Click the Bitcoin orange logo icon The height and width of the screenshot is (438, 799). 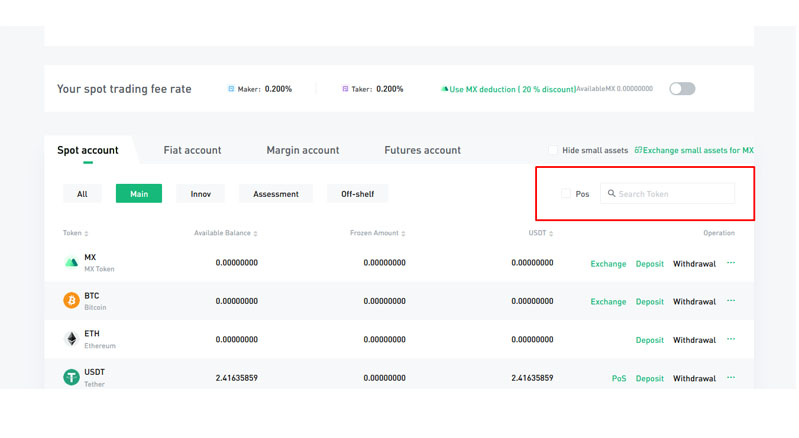[71, 300]
